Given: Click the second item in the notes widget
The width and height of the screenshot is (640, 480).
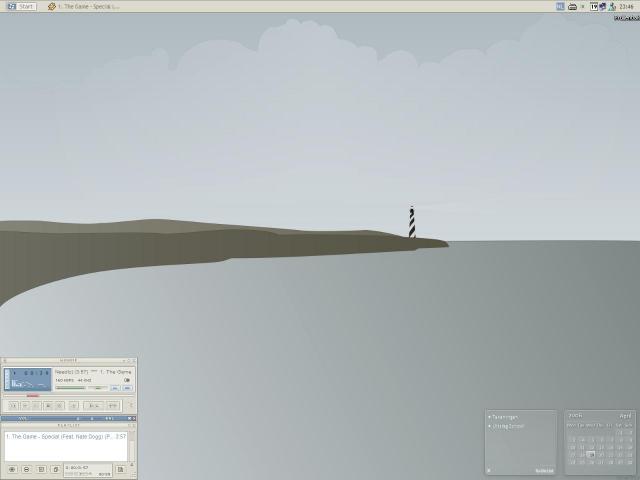Looking at the screenshot, I should (508, 426).
